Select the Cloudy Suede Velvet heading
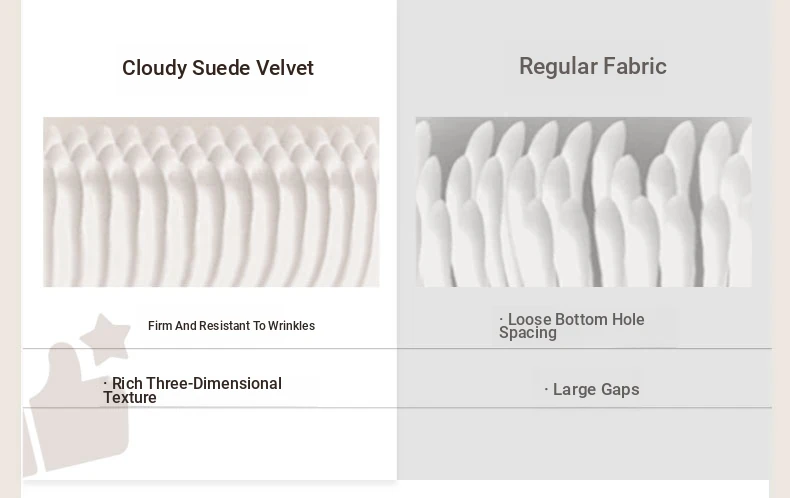The image size is (790, 498). point(218,68)
